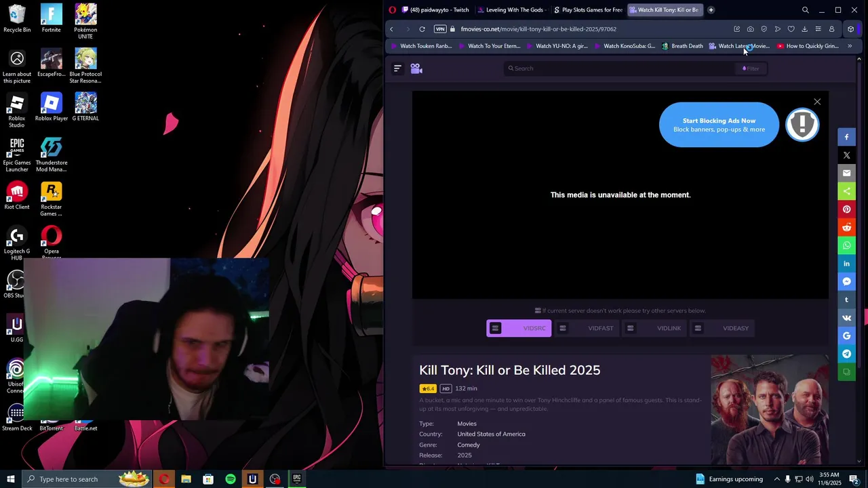Click the fmovies-co.net address bar URL
Screen dimensions: 868x488
pyautogui.click(x=538, y=29)
